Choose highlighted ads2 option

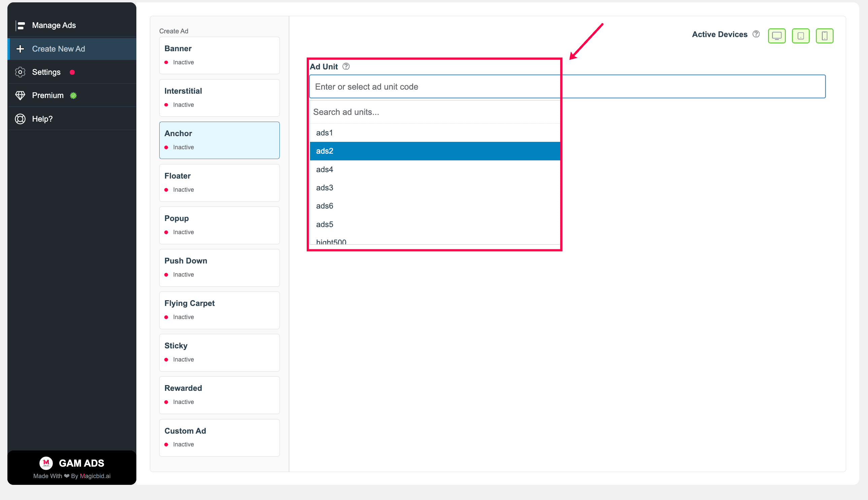click(x=435, y=151)
